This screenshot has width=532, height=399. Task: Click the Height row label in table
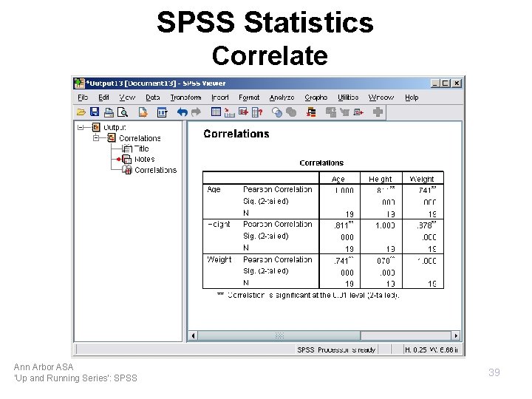[x=219, y=225]
